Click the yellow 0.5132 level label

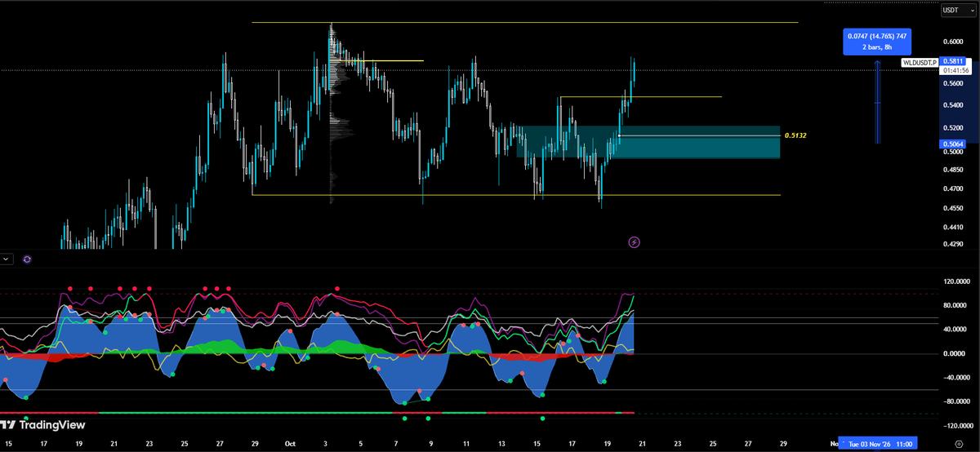point(795,135)
